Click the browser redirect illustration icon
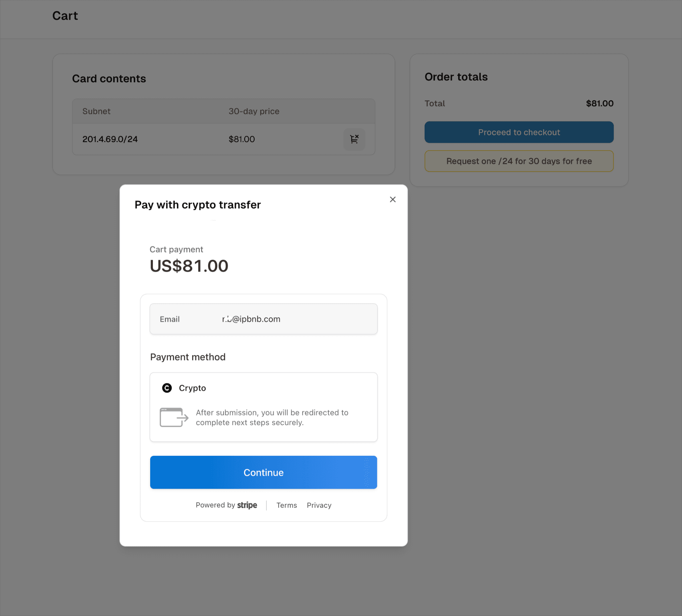 click(174, 417)
